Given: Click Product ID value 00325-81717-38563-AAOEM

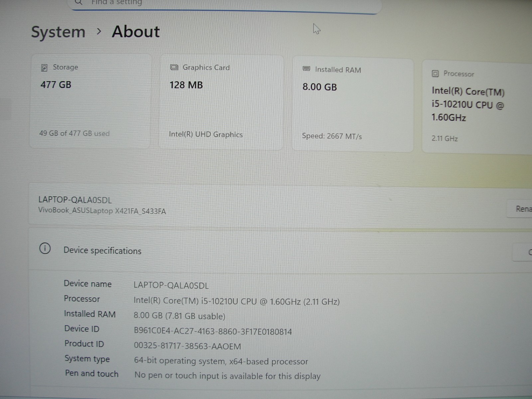Looking at the screenshot, I should [x=187, y=346].
